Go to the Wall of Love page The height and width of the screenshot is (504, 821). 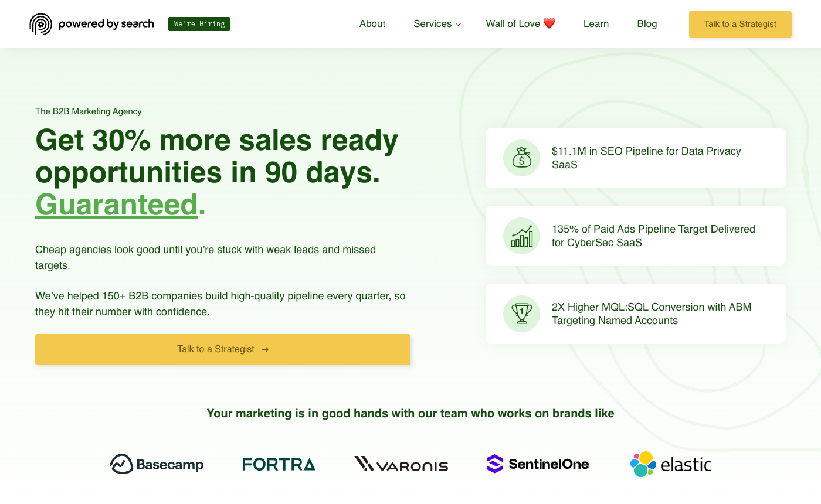point(520,24)
